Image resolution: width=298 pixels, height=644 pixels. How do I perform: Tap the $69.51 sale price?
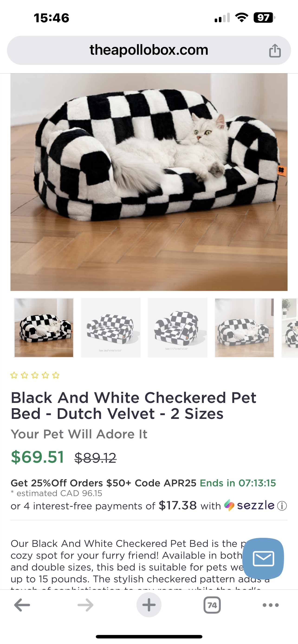coord(37,457)
